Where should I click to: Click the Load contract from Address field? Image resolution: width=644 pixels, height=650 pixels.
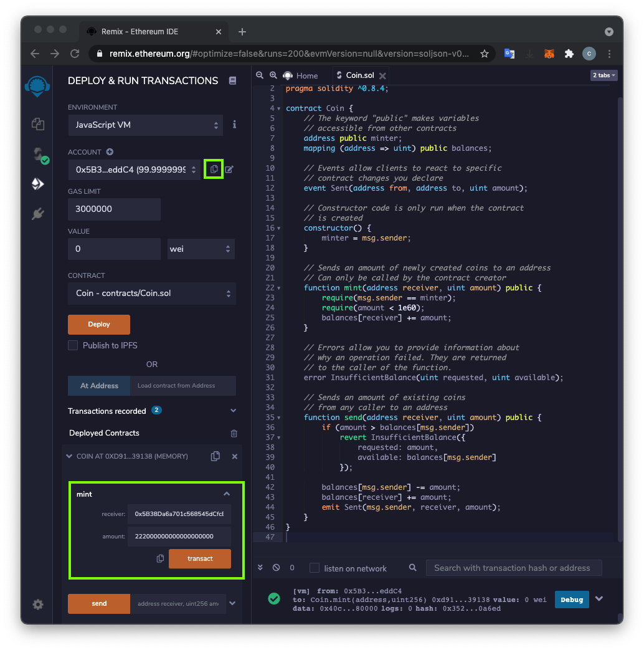point(183,386)
